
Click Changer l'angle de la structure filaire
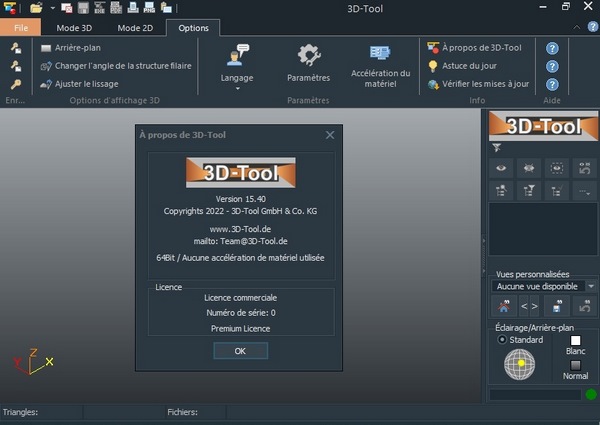coord(115,65)
